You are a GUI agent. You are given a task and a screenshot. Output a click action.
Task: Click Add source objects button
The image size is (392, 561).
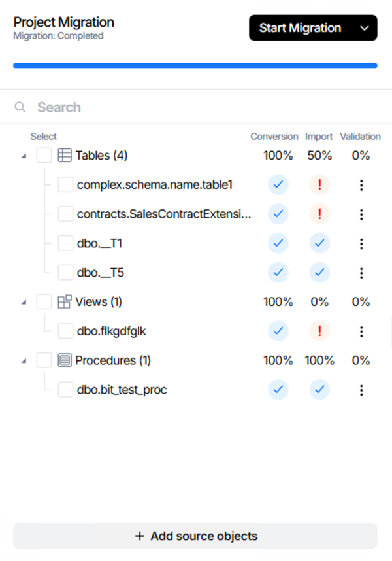[x=195, y=536]
